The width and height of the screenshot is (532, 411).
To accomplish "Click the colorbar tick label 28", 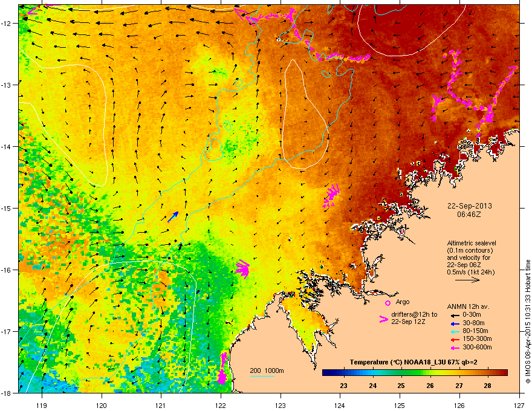I will click(x=487, y=386).
